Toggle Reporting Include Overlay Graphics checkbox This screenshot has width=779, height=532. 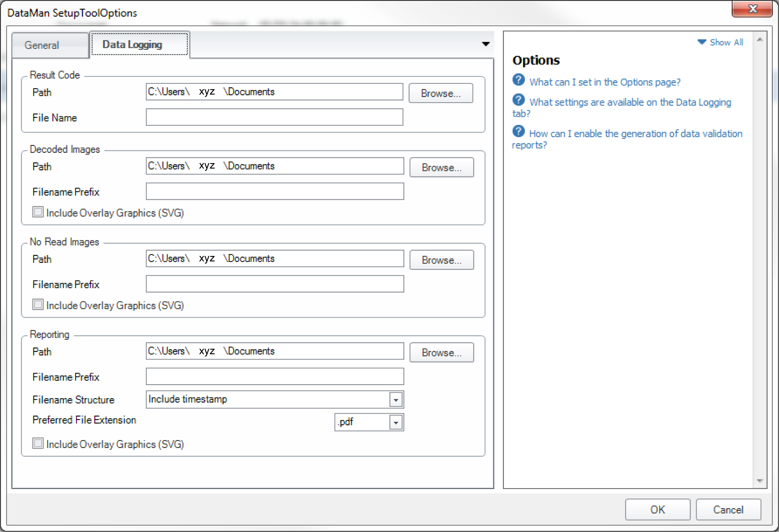click(38, 443)
